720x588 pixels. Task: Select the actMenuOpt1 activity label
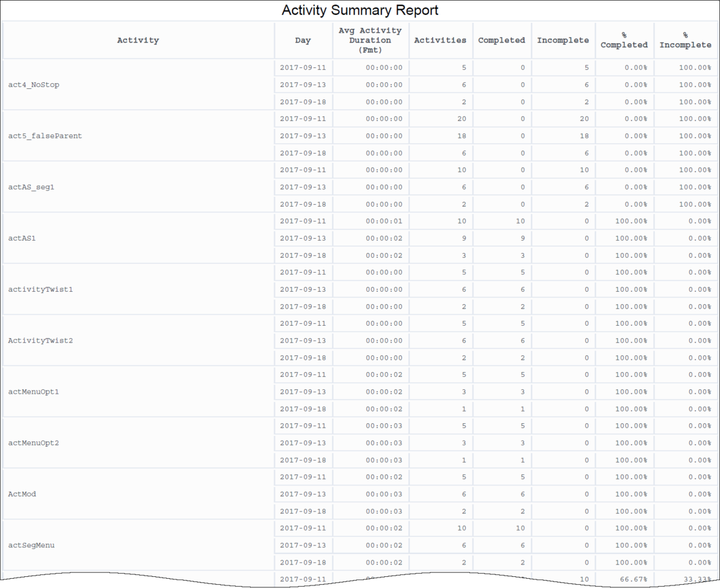[34, 392]
